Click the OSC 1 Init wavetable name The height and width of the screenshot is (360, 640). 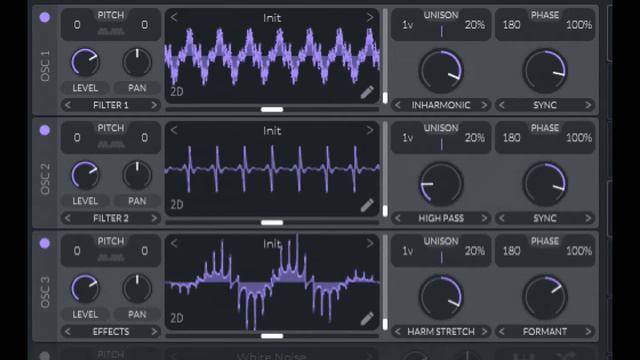272,18
